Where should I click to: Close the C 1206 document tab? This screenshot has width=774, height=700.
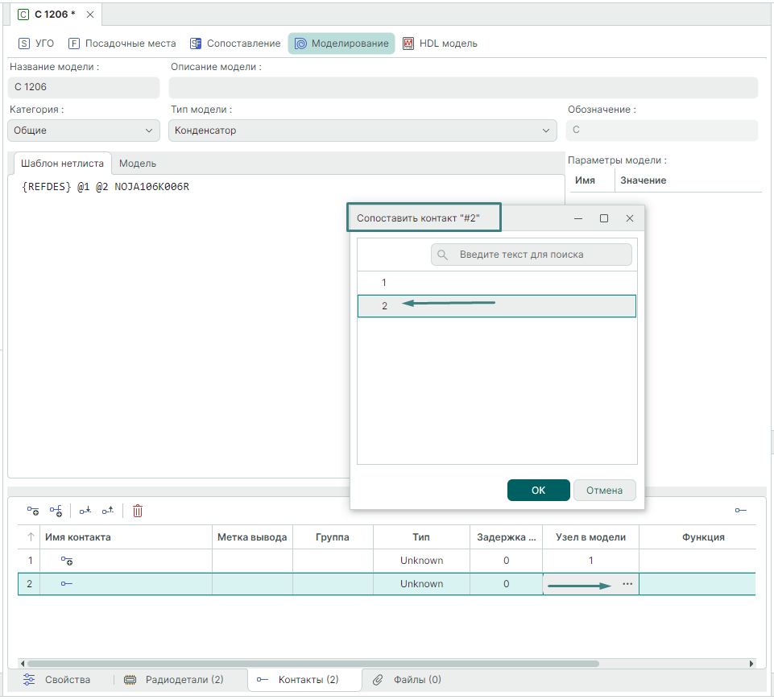pos(90,14)
